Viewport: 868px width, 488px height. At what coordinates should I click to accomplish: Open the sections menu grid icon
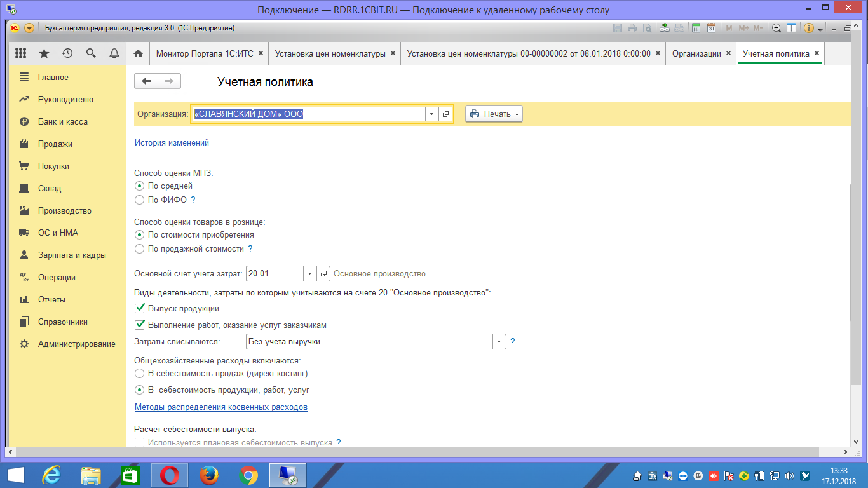(x=20, y=53)
